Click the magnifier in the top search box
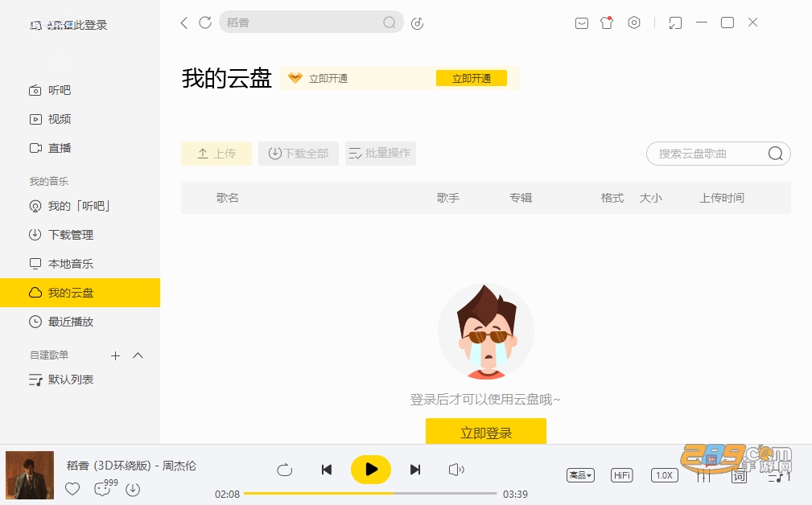The width and height of the screenshot is (812, 505). (390, 23)
